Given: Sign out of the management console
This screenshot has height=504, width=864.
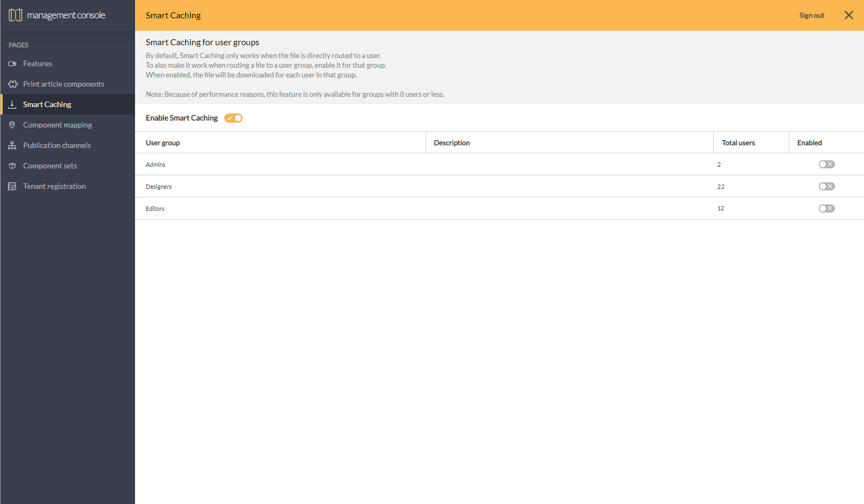Looking at the screenshot, I should [x=811, y=16].
